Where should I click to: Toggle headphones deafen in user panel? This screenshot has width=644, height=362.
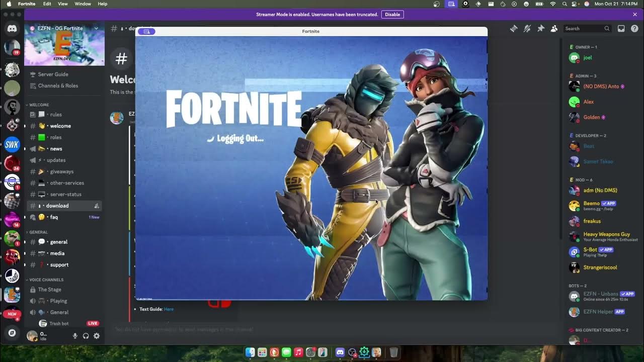86,336
